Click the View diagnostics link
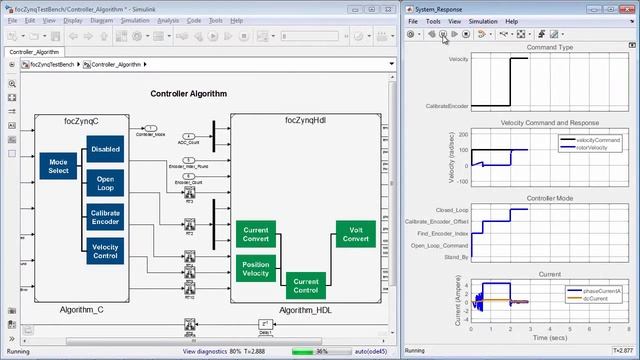This screenshot has width=640, height=360. (x=206, y=351)
